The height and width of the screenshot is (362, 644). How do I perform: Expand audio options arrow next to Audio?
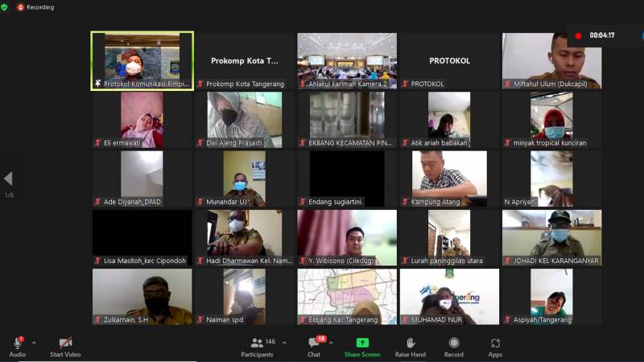point(34,343)
